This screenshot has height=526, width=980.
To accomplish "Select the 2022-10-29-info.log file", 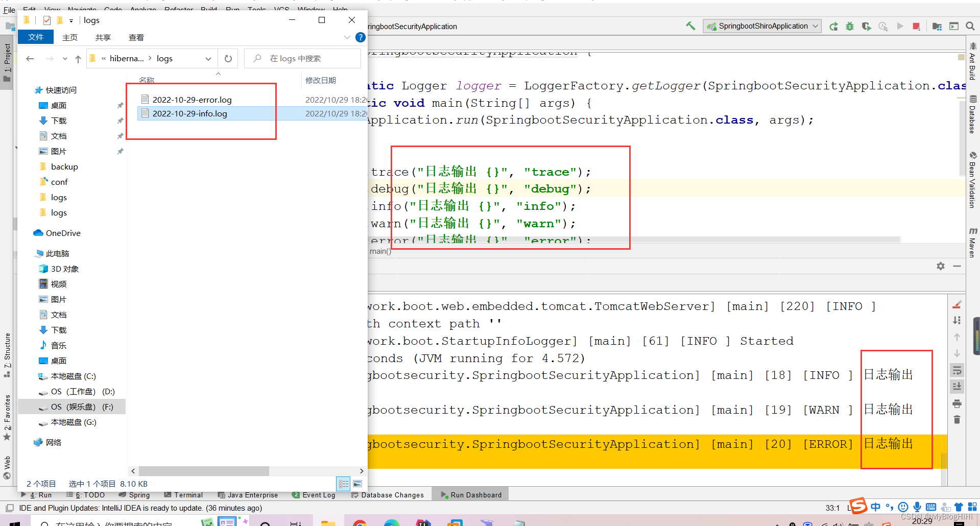I will click(x=190, y=113).
